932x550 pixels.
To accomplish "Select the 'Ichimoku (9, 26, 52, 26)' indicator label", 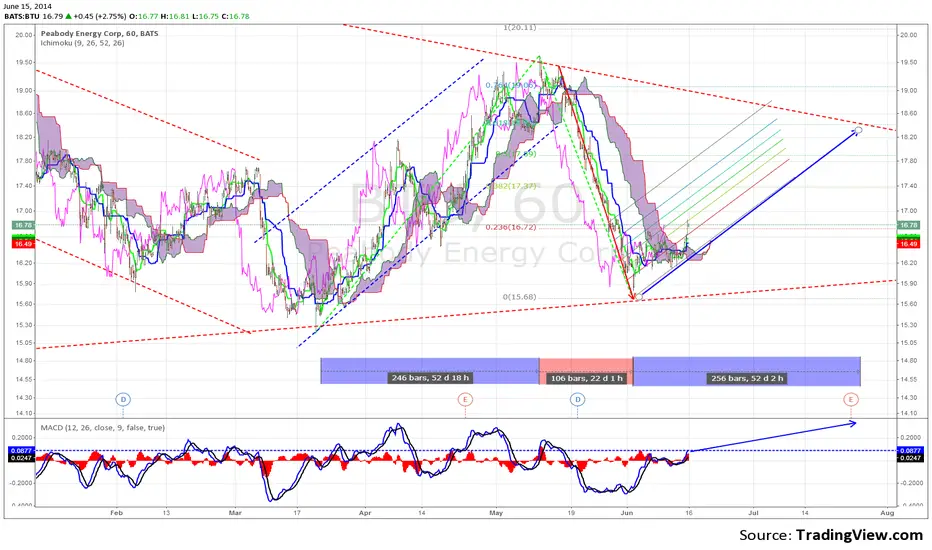I will [x=83, y=43].
